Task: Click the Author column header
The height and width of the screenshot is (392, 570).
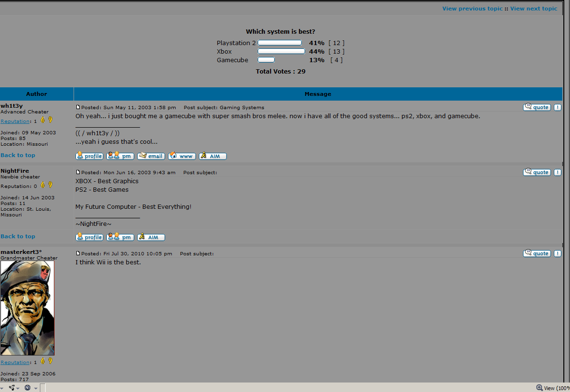Action: click(x=37, y=94)
